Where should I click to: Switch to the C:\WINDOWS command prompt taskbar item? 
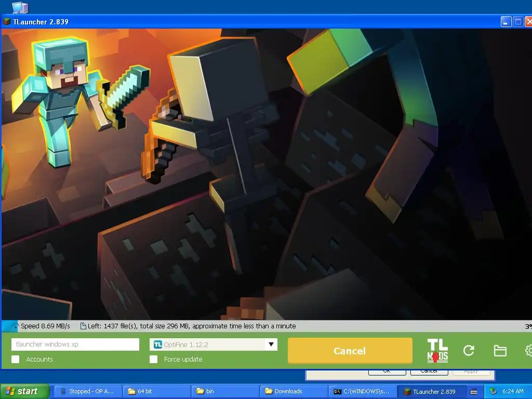coord(362,391)
